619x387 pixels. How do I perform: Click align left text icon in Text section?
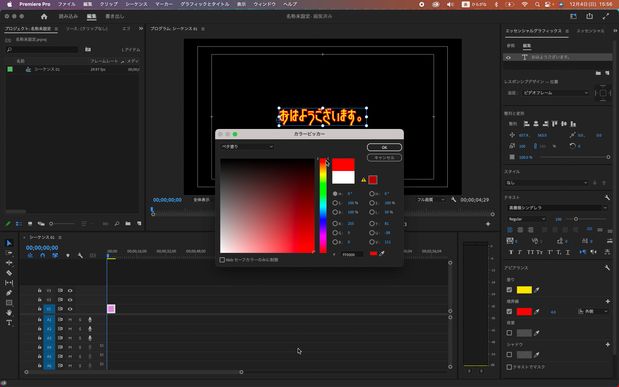pyautogui.click(x=510, y=229)
